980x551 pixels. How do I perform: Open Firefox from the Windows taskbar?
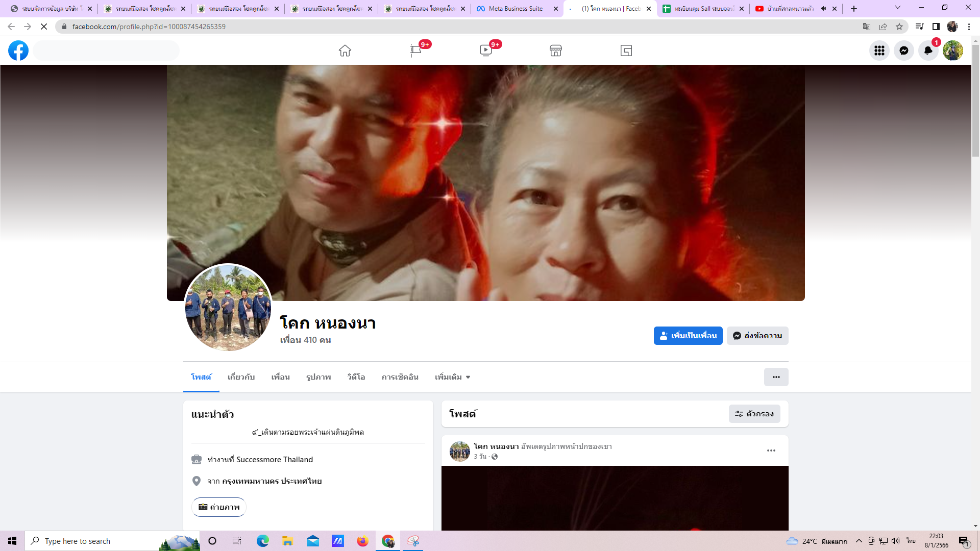tap(362, 541)
